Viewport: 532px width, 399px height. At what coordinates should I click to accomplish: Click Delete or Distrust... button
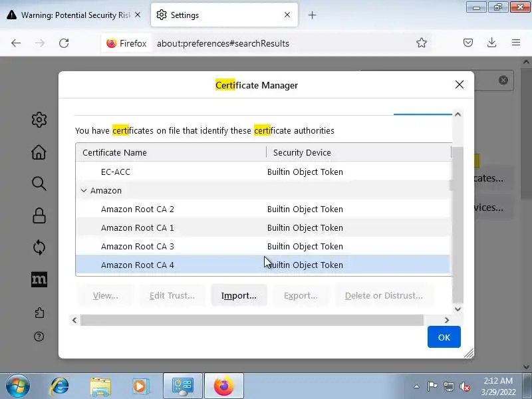pos(384,295)
